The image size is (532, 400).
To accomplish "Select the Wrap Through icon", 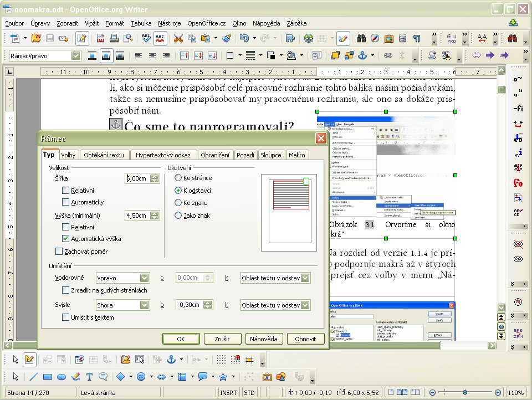I will click(120, 55).
